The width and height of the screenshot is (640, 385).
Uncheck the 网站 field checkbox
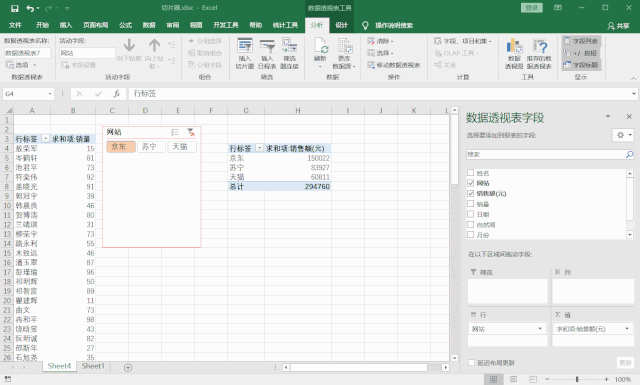point(471,183)
